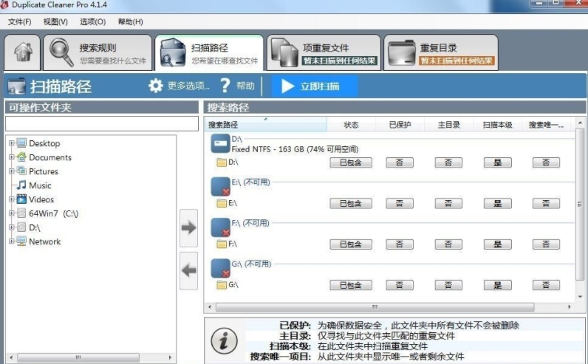Click the folder path input field

point(102,124)
